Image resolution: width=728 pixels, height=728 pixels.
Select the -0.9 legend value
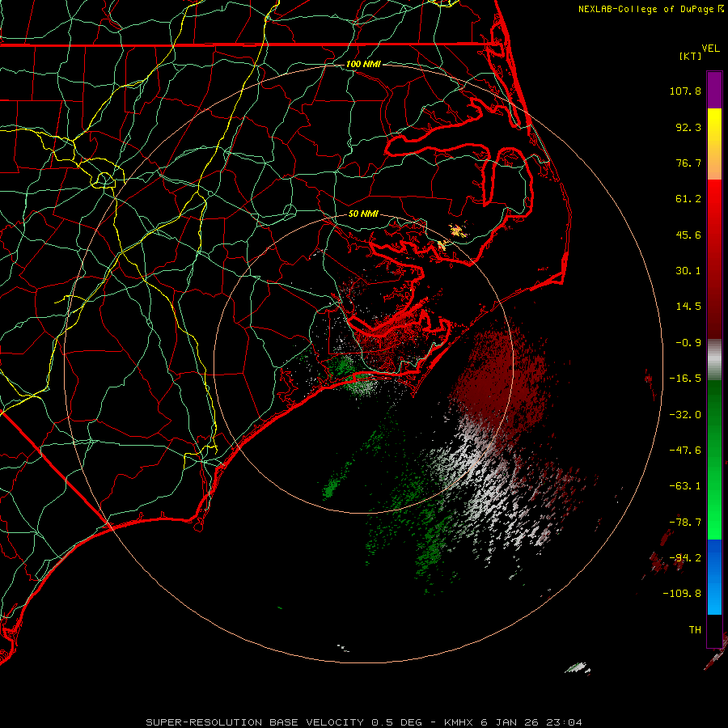pyautogui.click(x=688, y=343)
